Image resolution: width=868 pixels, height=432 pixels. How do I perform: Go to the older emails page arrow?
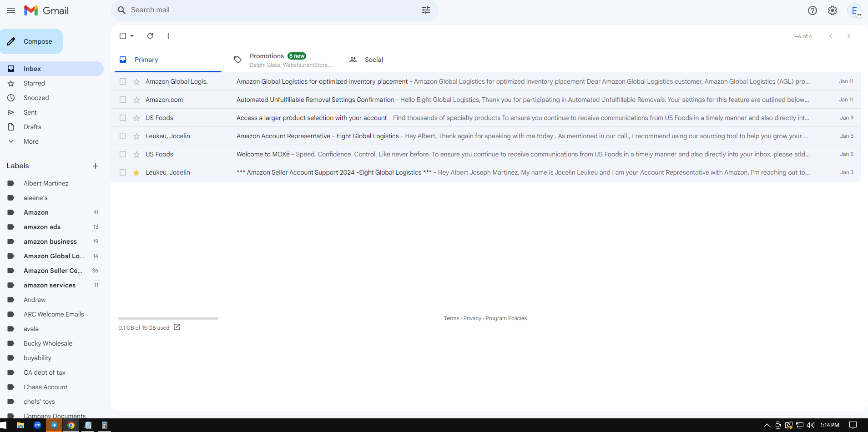pyautogui.click(x=848, y=36)
